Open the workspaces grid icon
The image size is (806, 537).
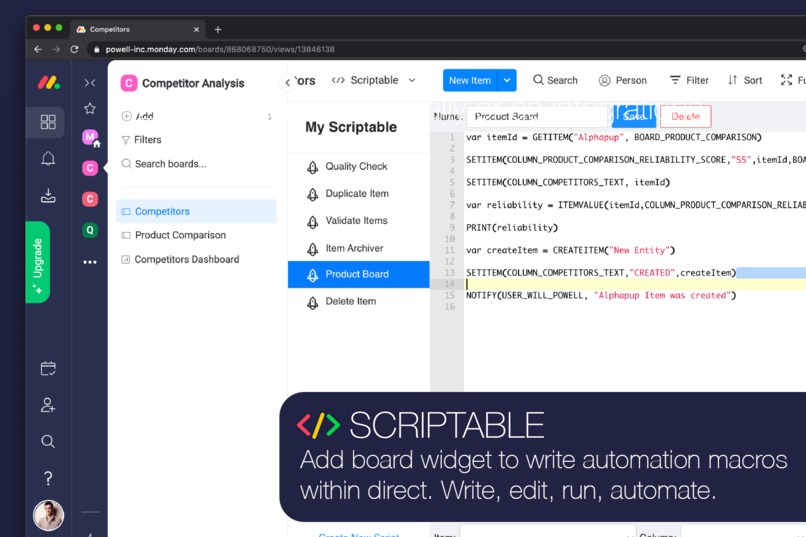click(x=48, y=122)
